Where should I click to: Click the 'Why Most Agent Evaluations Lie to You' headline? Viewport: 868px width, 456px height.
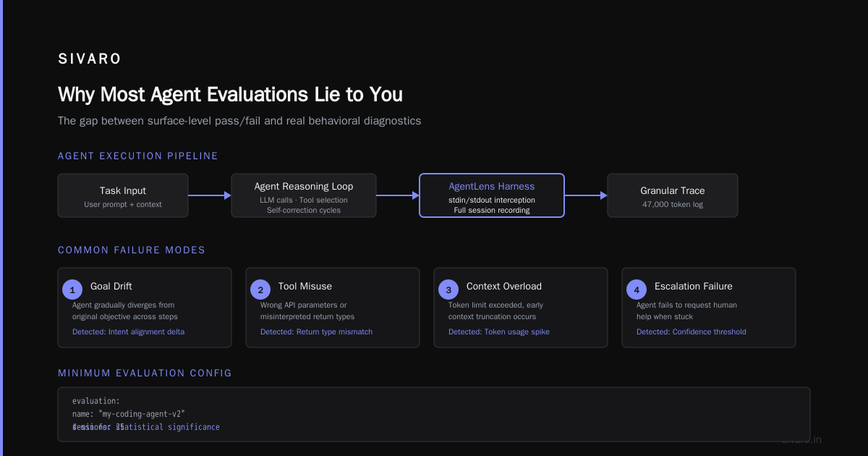tap(230, 94)
